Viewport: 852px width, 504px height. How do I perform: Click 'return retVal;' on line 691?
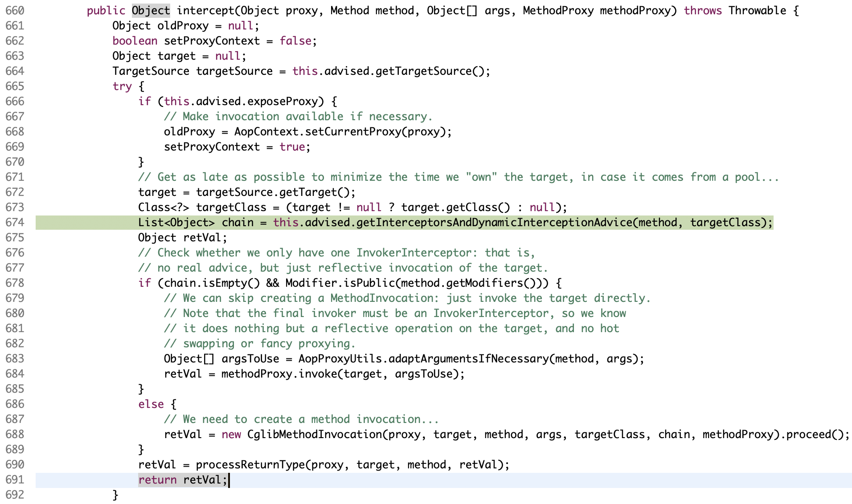click(183, 480)
